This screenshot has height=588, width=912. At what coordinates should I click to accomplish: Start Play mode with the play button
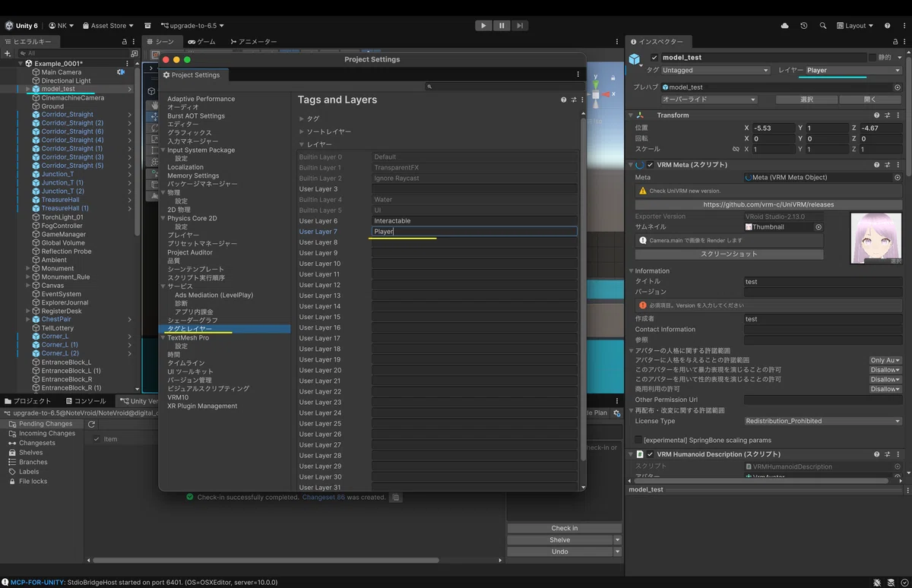point(483,25)
